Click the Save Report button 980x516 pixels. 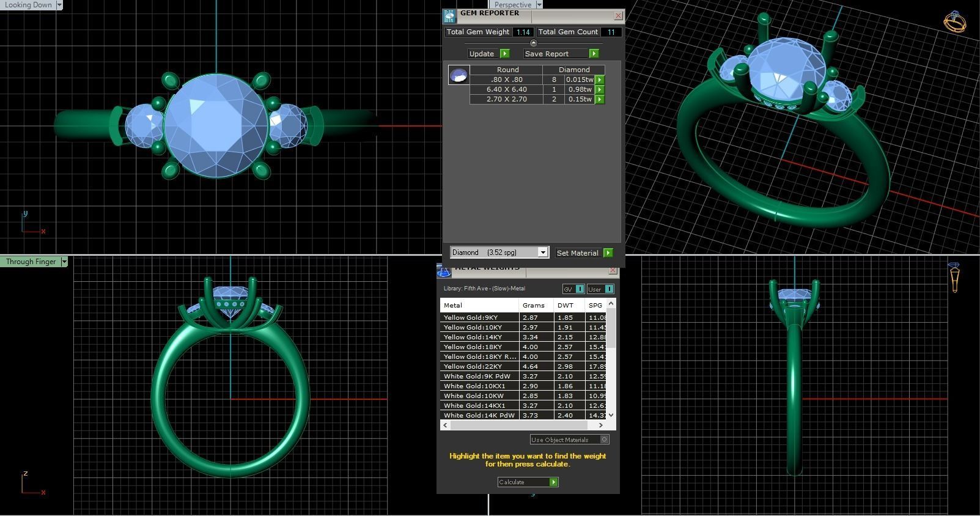(547, 54)
